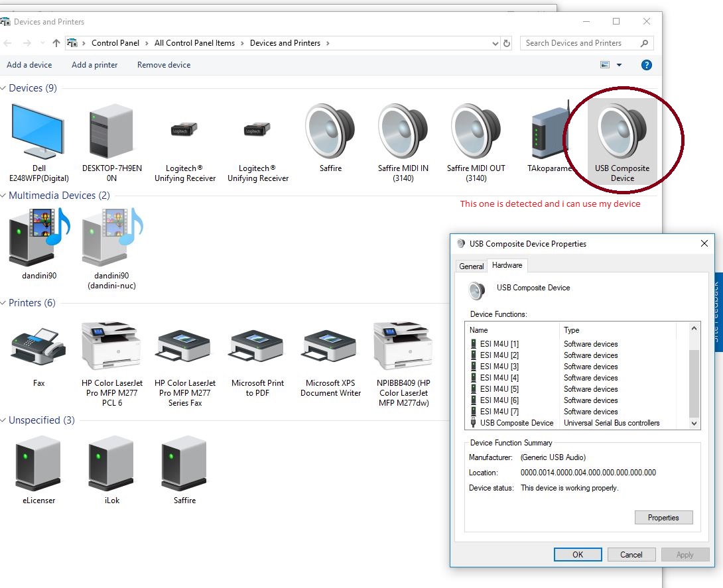Click All Control Panel Items breadcrumb
The height and width of the screenshot is (588, 723).
(x=194, y=43)
